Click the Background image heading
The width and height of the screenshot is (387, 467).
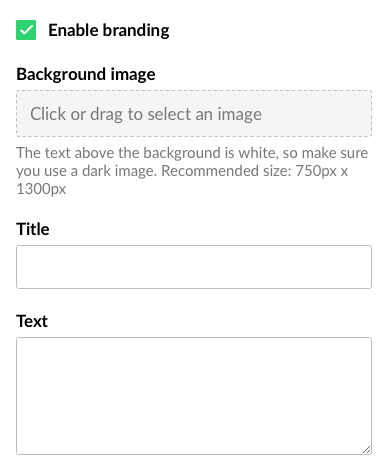[86, 74]
